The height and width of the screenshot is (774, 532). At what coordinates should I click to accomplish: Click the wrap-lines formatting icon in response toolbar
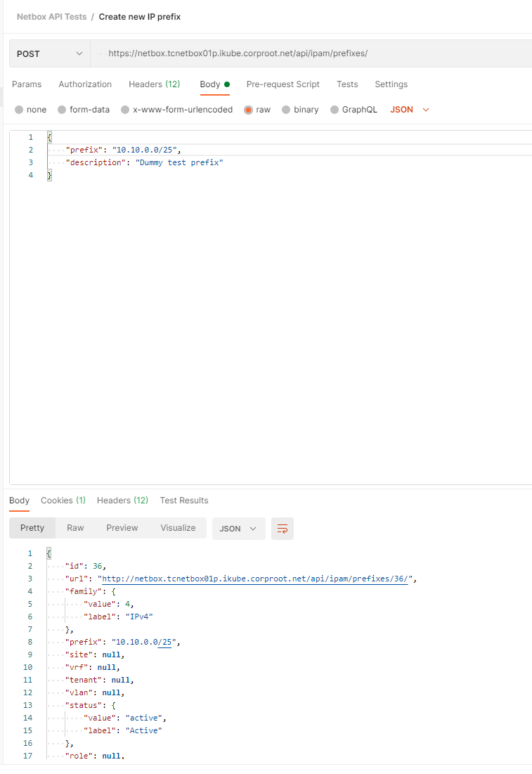tap(283, 528)
